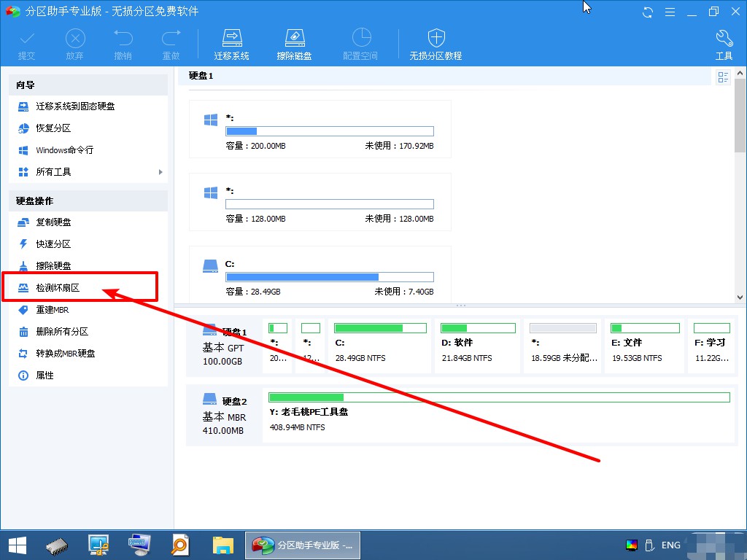Select D: 软件 21.84GB NTFS block
This screenshot has height=560, width=747.
pos(477,346)
